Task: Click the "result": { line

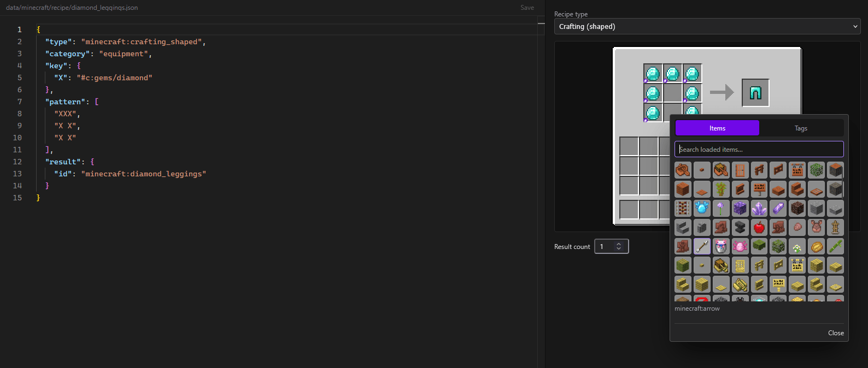Action: click(69, 162)
